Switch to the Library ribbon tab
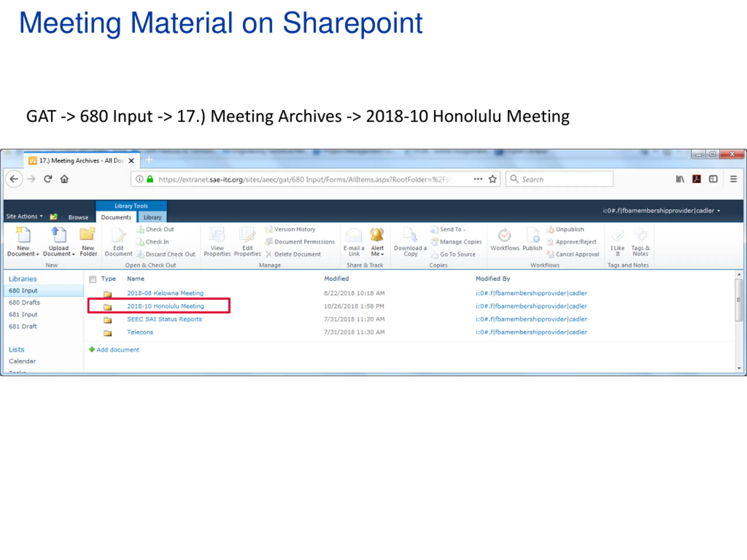 coord(153,217)
